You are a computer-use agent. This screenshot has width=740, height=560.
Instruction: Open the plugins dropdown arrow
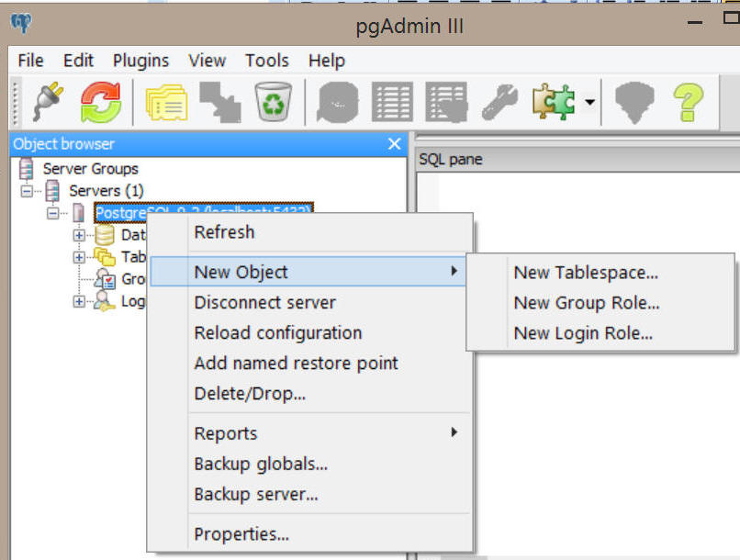click(590, 101)
